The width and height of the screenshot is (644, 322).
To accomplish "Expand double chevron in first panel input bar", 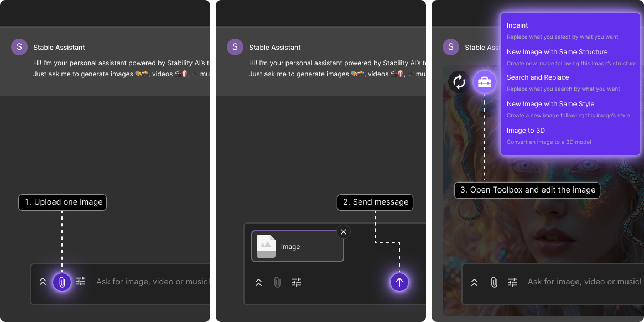I will [43, 282].
